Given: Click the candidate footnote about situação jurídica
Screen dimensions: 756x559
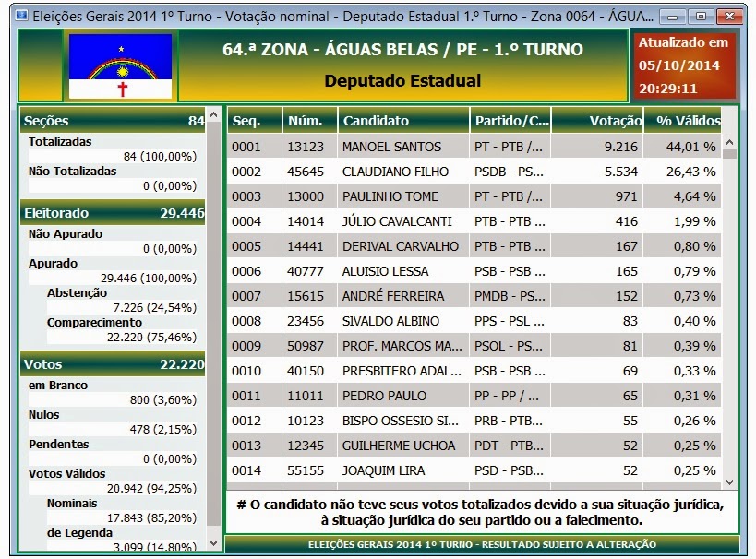Looking at the screenshot, I should [x=481, y=512].
